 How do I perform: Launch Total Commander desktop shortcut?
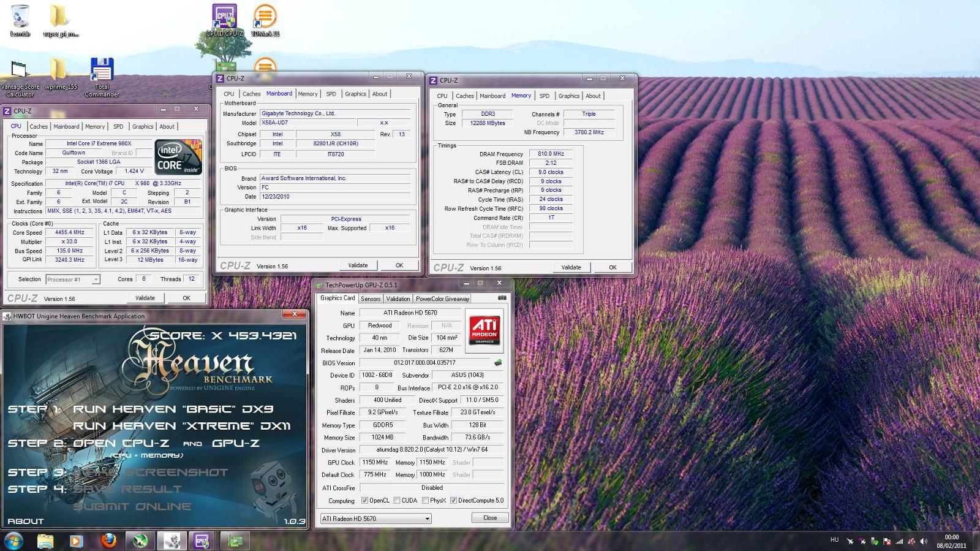102,78
